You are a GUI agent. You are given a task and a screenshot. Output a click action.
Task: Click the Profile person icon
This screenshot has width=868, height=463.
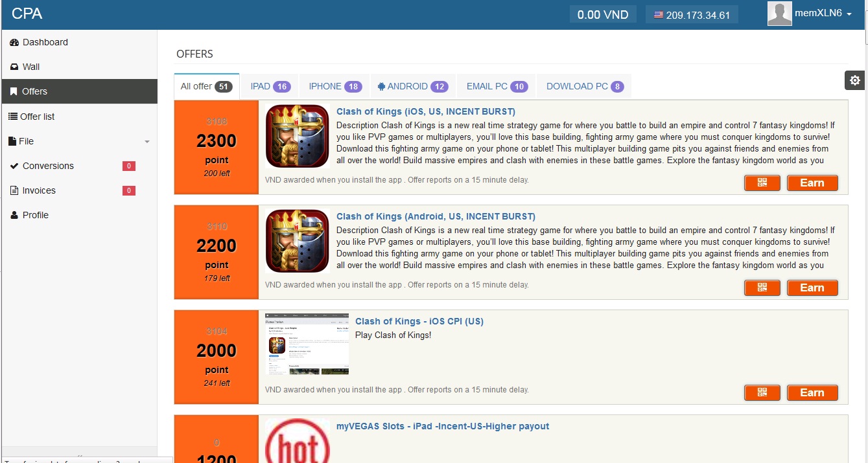point(14,215)
